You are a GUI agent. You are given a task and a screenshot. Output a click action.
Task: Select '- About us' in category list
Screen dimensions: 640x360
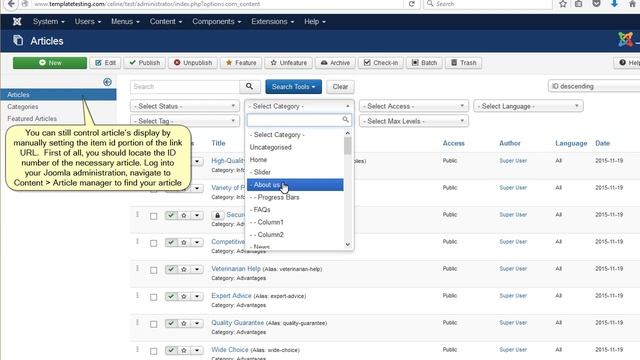click(295, 185)
